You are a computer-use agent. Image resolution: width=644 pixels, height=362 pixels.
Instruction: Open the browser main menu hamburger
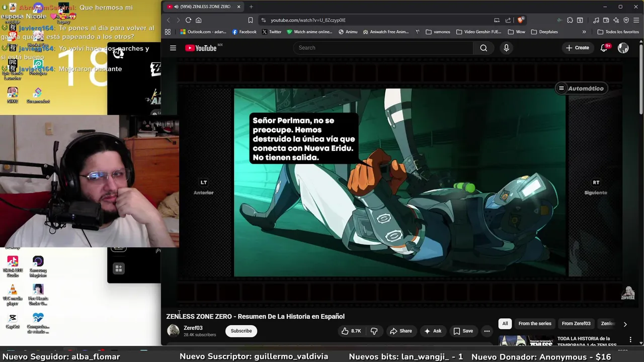pyautogui.click(x=636, y=20)
